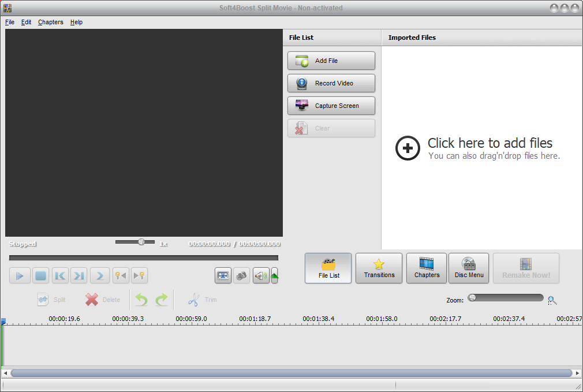This screenshot has height=392, width=583.
Task: Open the File menu
Action: point(9,22)
